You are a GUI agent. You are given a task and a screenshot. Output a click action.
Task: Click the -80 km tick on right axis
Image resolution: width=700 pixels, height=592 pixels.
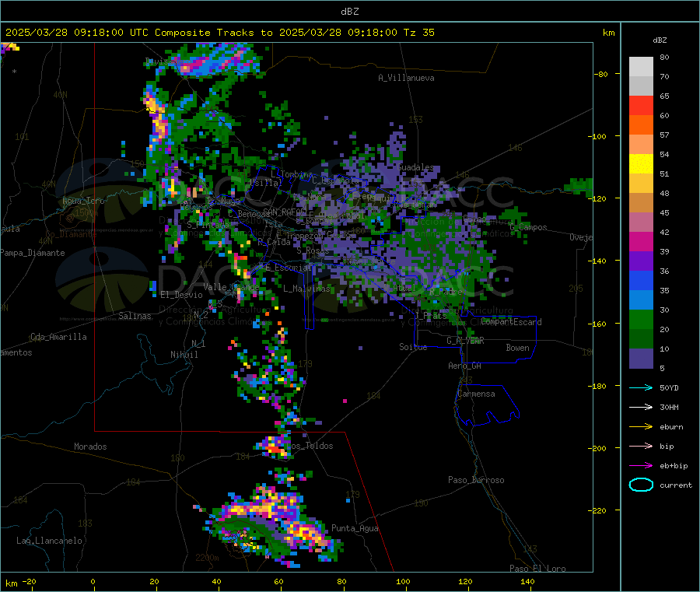[x=600, y=74]
